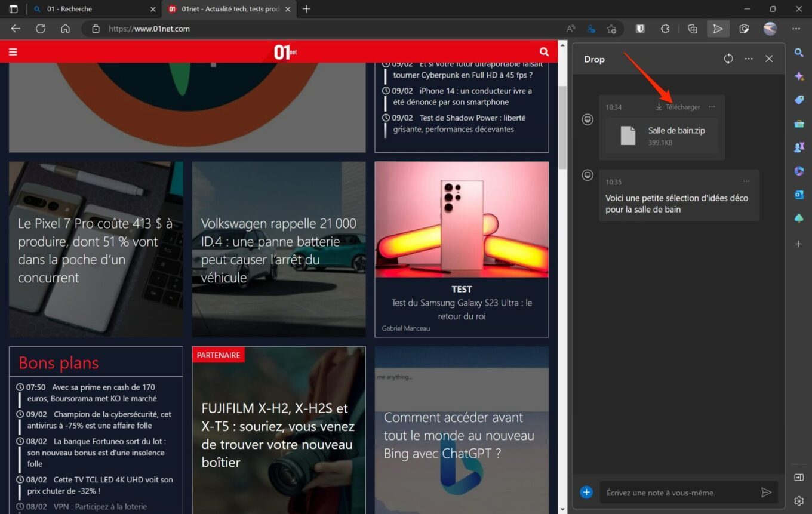Open the iPhone 14 drunk driver headline

[x=463, y=97]
